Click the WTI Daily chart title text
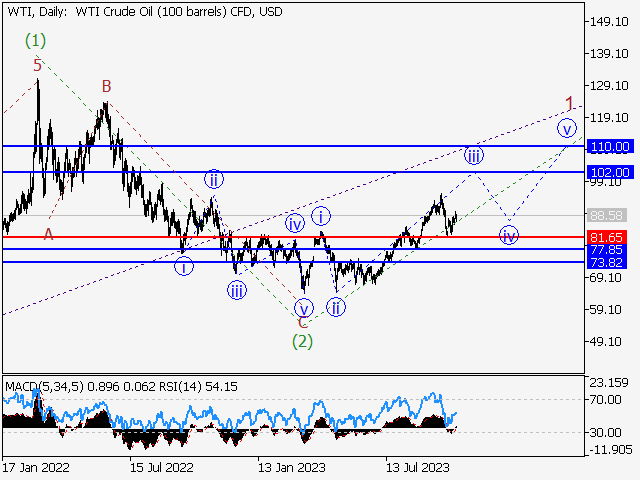Viewport: 640px width, 480px height. click(x=145, y=12)
